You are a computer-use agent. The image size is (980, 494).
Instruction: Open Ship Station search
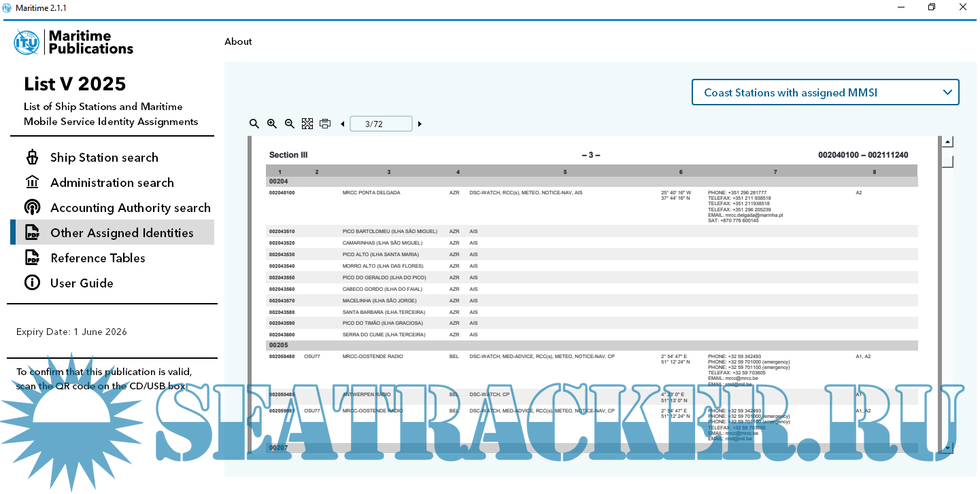coord(104,158)
